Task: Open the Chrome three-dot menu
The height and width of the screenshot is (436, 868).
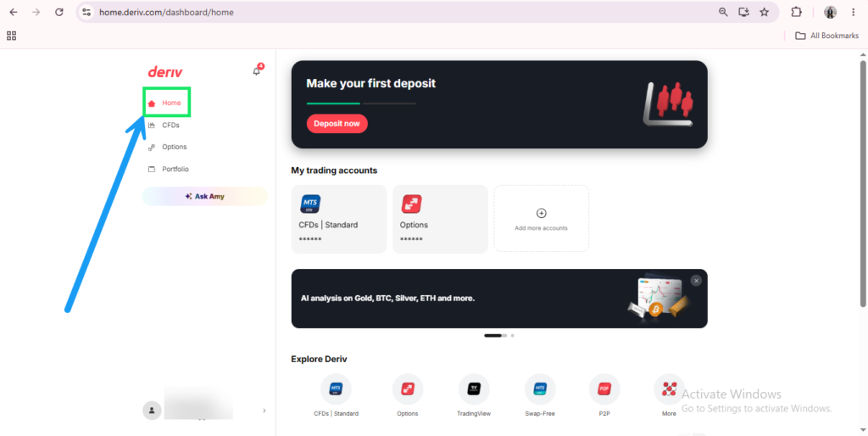Action: pyautogui.click(x=853, y=12)
